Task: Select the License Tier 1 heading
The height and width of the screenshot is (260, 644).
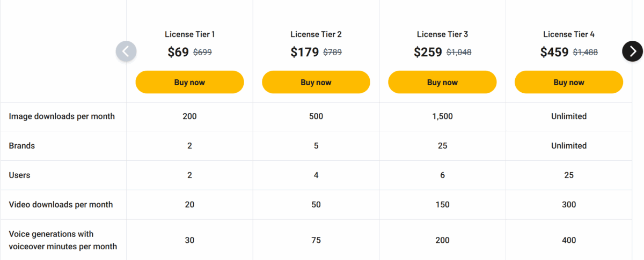Action: [x=190, y=34]
